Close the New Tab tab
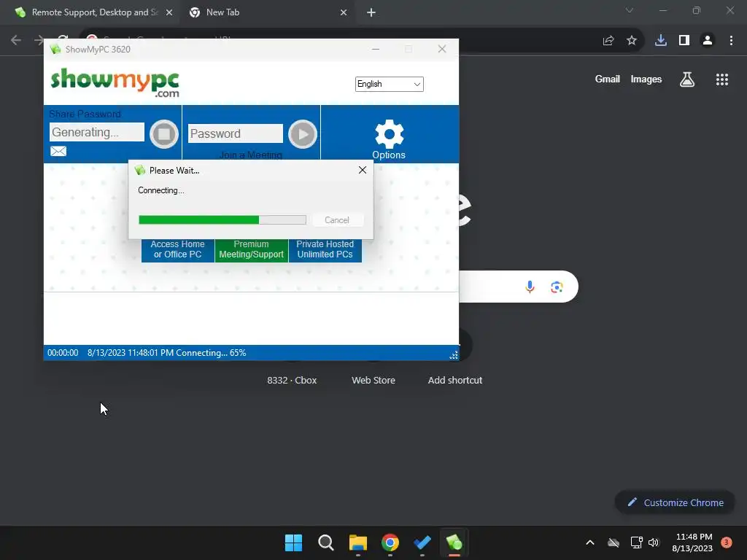747x560 pixels. coord(344,12)
